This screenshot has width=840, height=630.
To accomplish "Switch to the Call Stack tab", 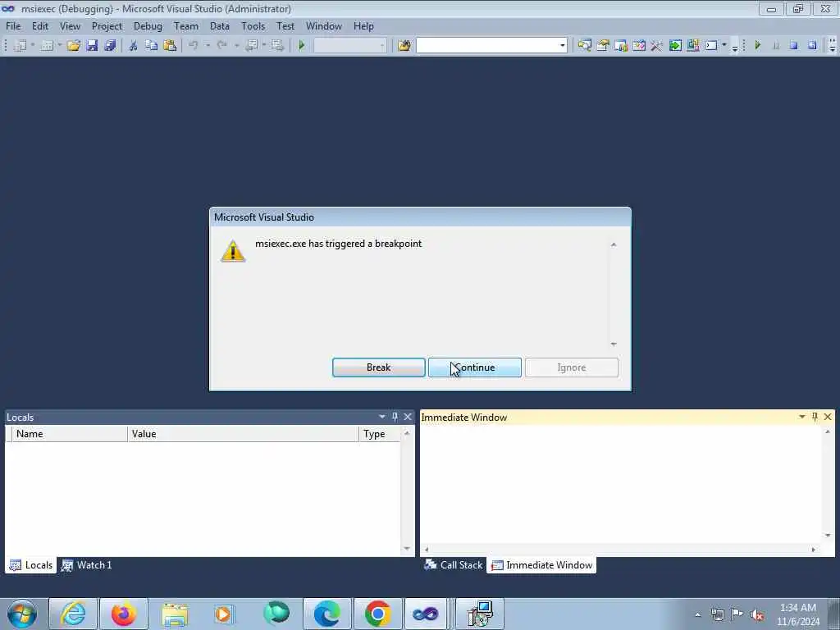I will (454, 564).
